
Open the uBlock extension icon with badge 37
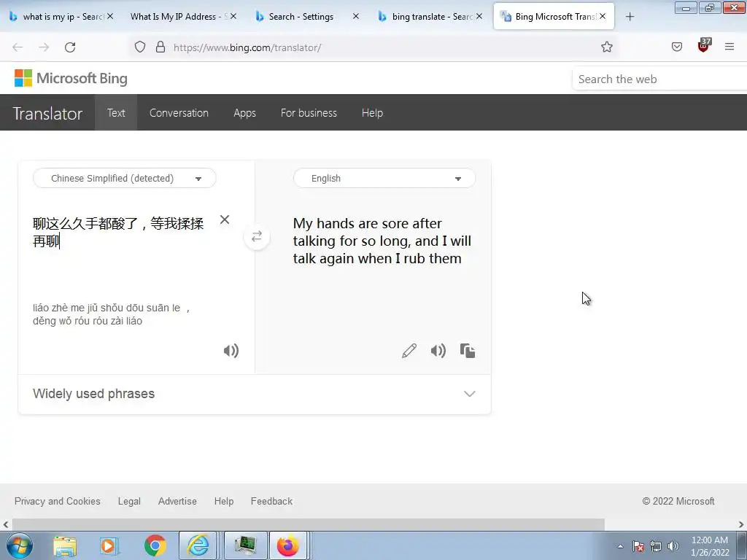point(704,46)
